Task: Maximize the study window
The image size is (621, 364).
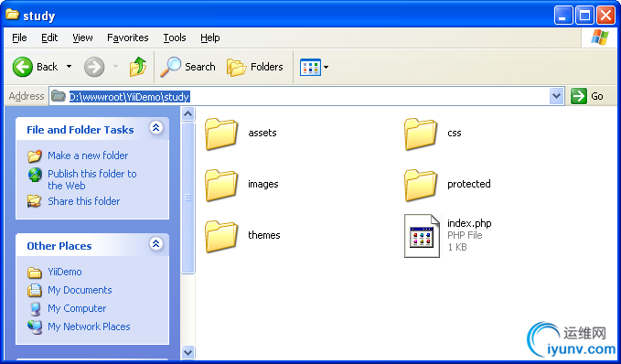Action: click(584, 16)
